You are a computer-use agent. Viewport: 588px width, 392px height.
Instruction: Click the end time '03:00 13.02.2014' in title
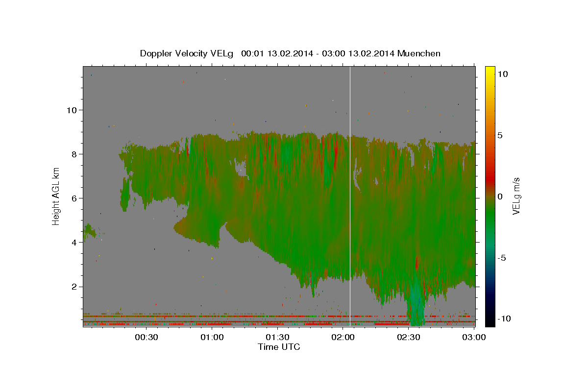(359, 53)
